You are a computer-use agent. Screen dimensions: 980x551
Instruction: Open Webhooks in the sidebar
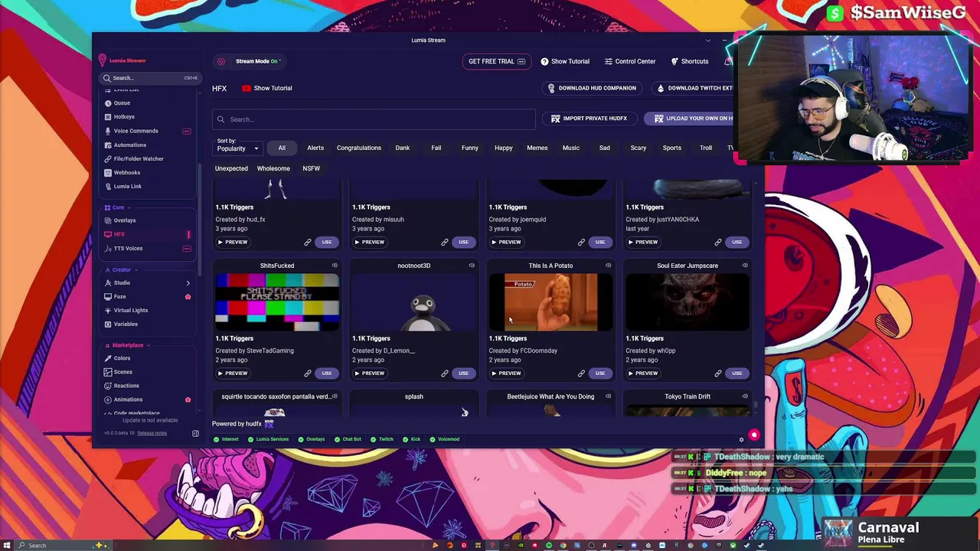click(x=126, y=172)
